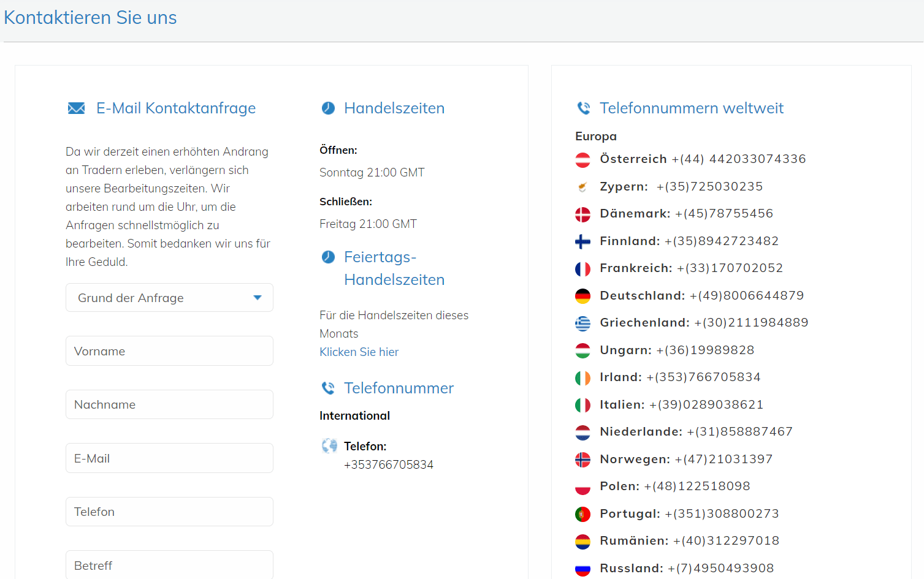Click Frankreich number +(33)170702052
Screen dimensions: 924x579
point(730,268)
